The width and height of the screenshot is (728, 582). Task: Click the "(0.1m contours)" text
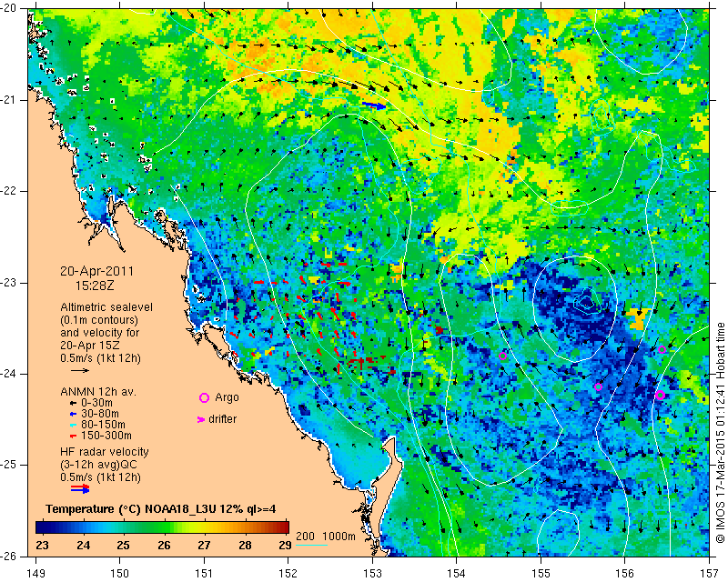tap(99, 320)
